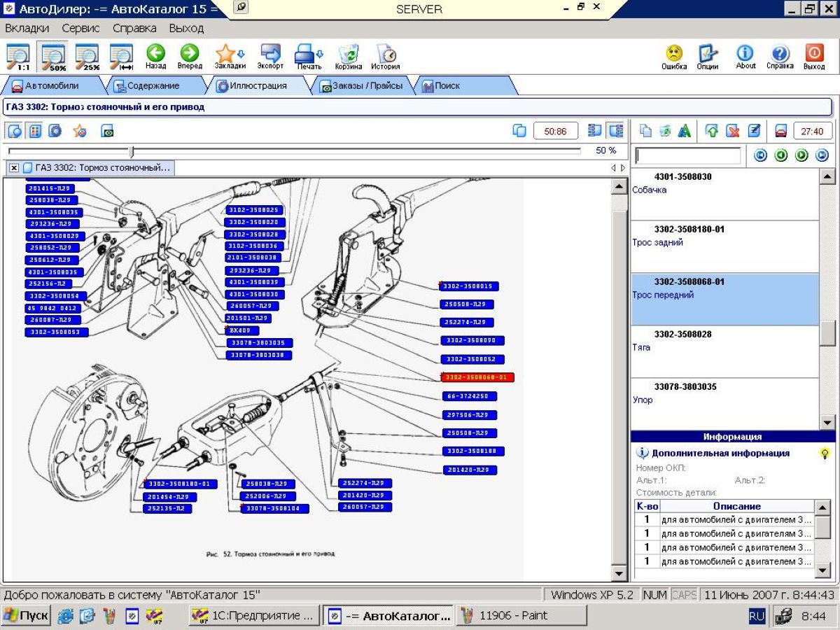Select part 3302-3508180-01 Трос задний

point(724,246)
